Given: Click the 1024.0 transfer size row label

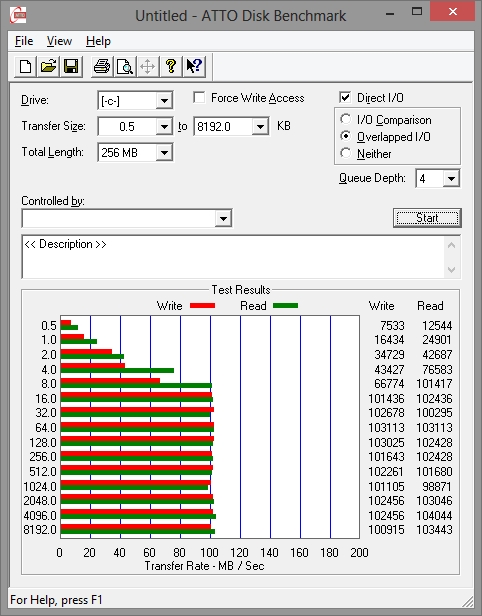Looking at the screenshot, I should point(40,487).
